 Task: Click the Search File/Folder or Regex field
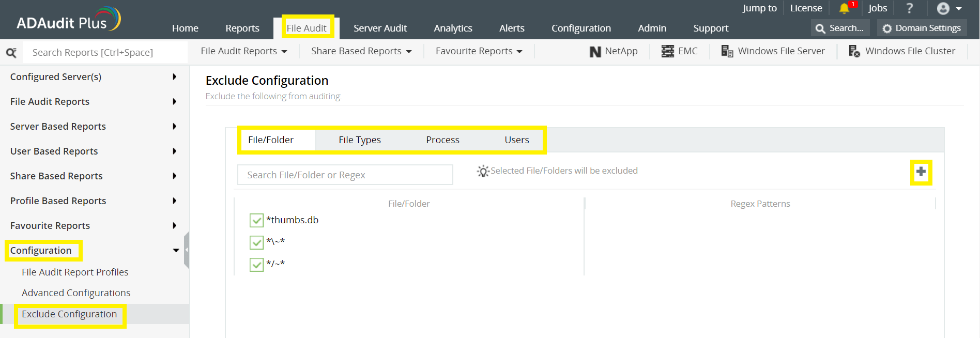(345, 175)
